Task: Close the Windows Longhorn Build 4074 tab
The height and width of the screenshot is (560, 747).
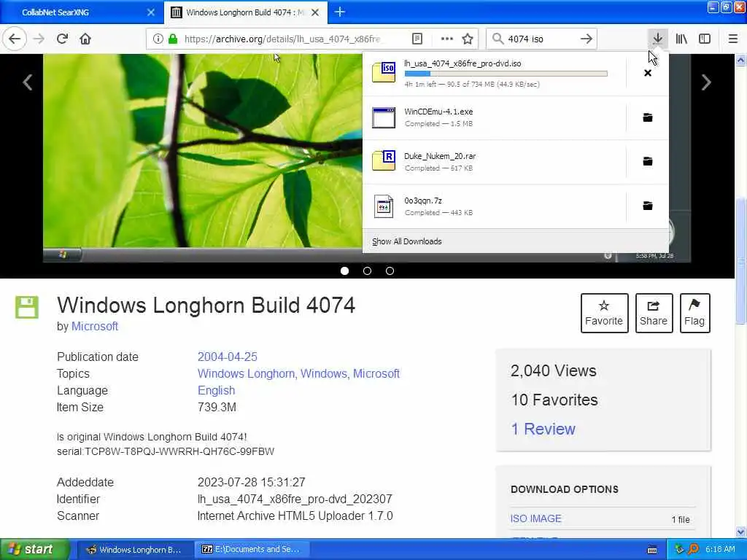Action: click(315, 12)
